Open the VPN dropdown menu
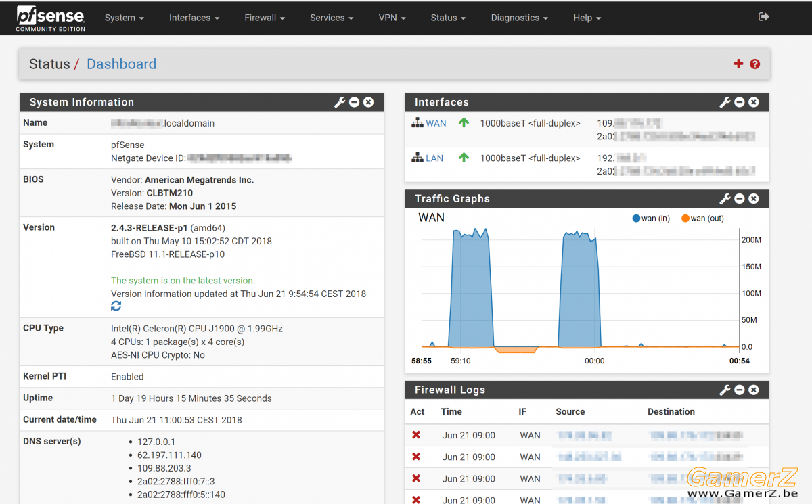Screen dimensions: 812x504 392,18
